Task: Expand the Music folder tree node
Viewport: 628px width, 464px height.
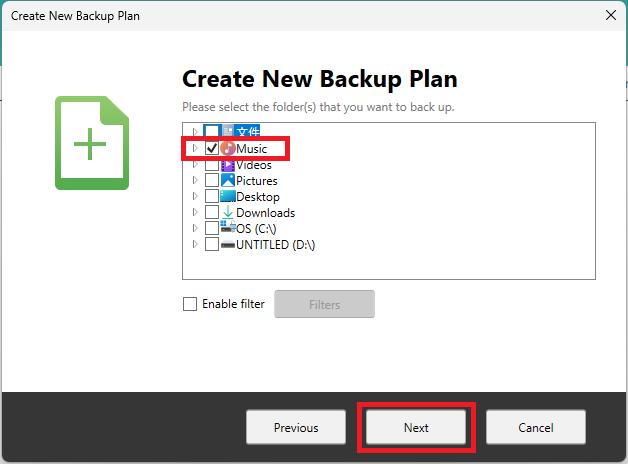Action: (195, 149)
